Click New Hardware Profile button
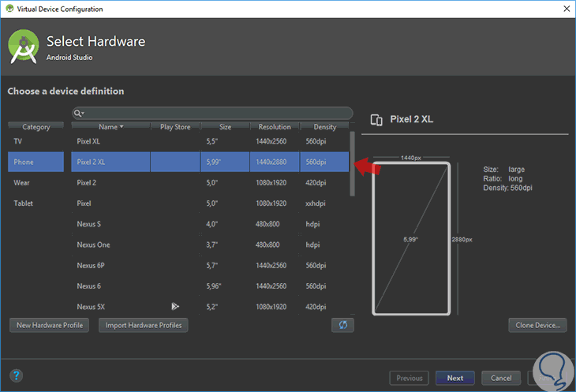This screenshot has height=392, width=576. click(49, 325)
